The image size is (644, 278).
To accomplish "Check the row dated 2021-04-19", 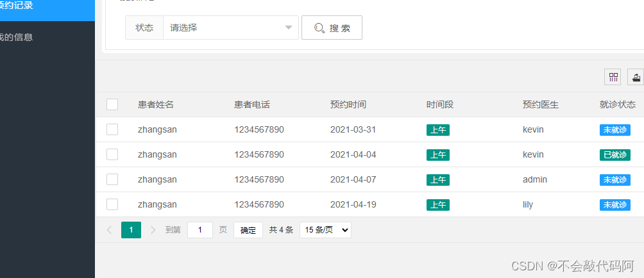I will point(112,204).
